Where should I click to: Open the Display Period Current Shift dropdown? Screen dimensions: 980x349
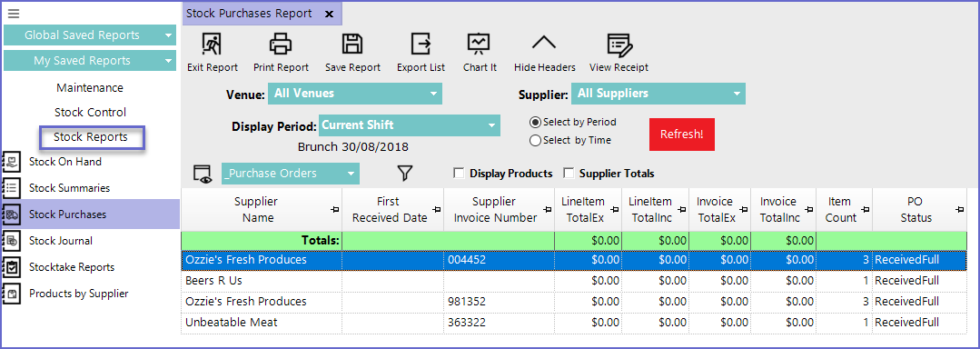tap(410, 125)
